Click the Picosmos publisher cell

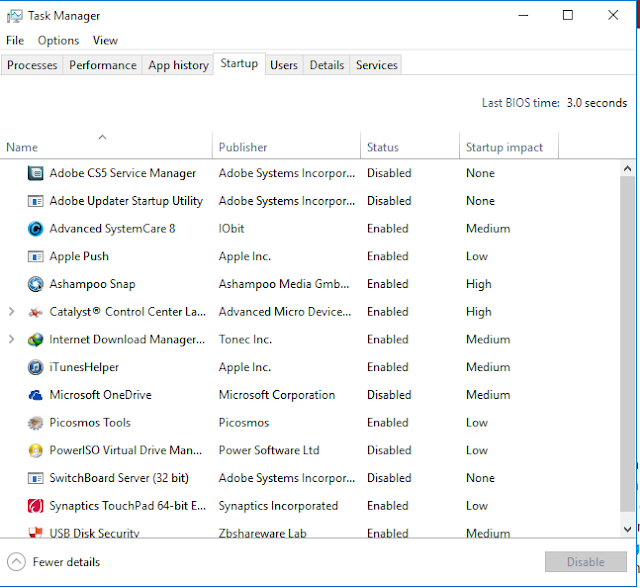point(244,423)
